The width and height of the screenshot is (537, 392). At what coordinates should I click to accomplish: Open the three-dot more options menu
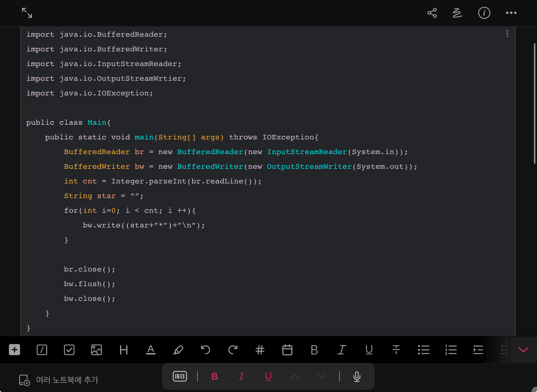point(511,13)
